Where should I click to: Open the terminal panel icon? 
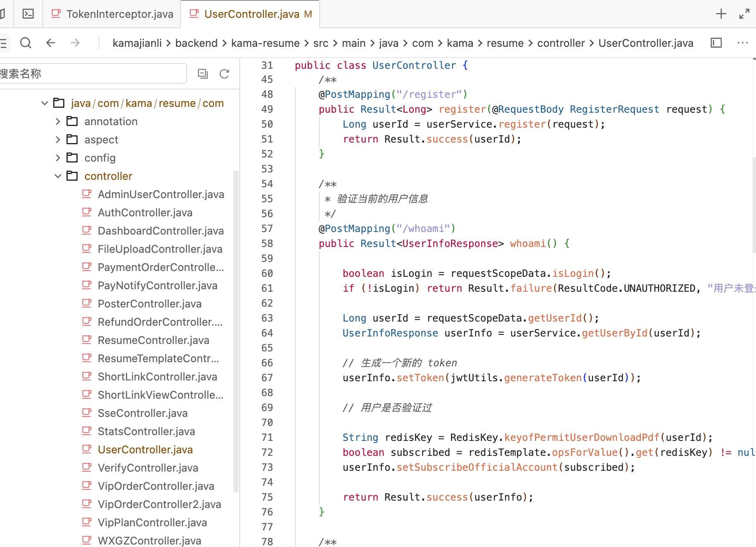[28, 14]
